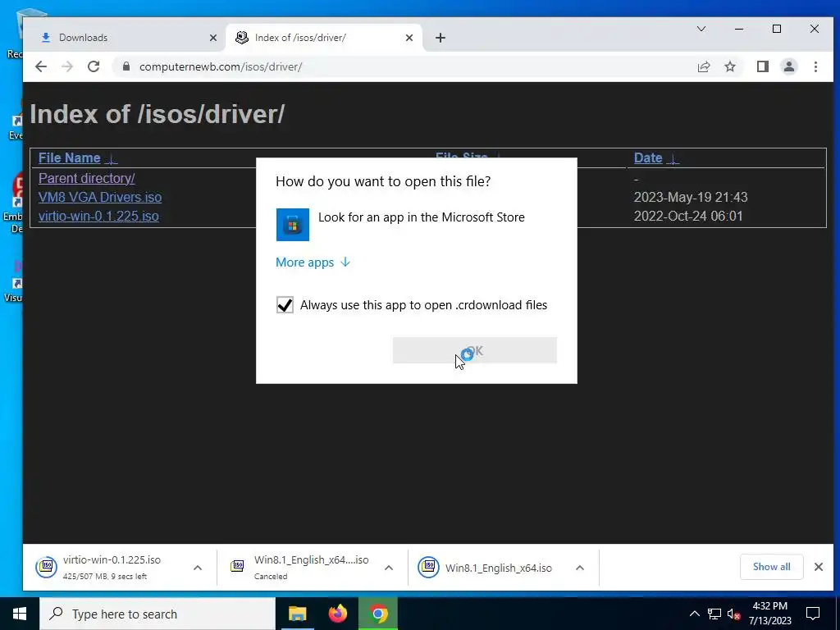Open File Explorer from the taskbar
This screenshot has width=840, height=630.
coord(297,614)
